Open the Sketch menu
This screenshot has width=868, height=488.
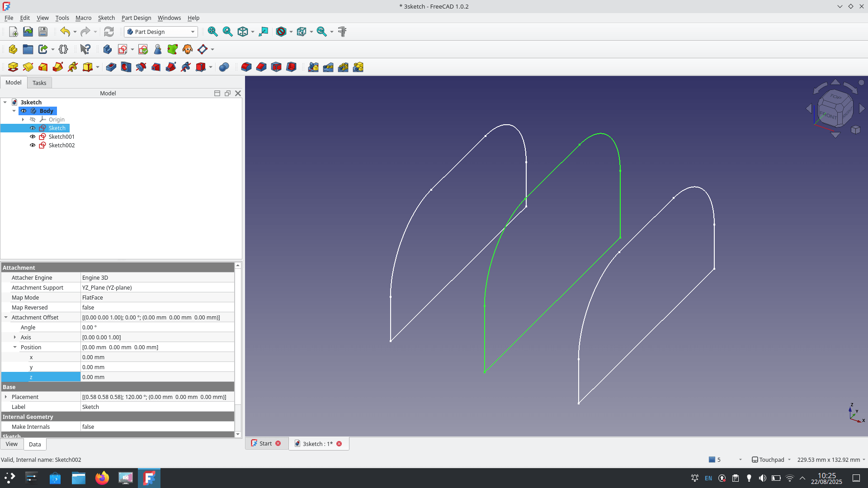pyautogui.click(x=106, y=18)
